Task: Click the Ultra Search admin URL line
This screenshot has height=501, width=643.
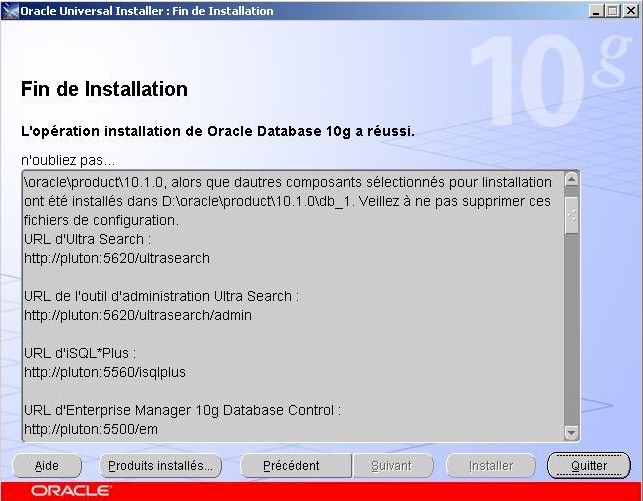Action: [x=138, y=315]
